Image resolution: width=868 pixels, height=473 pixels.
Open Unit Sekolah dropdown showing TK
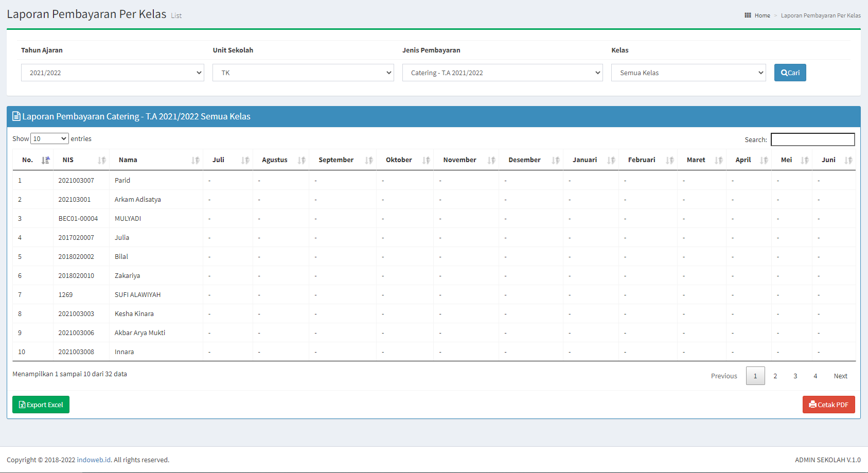303,73
